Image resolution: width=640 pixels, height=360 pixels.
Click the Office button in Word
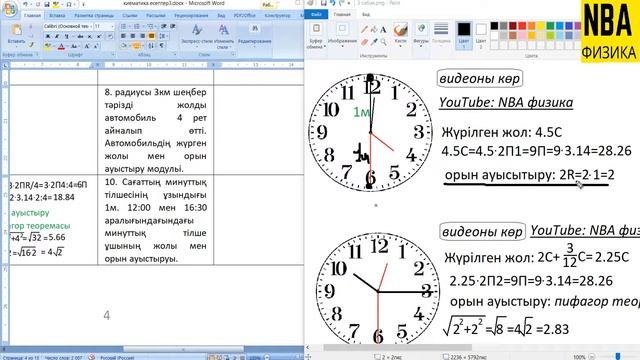point(9,9)
